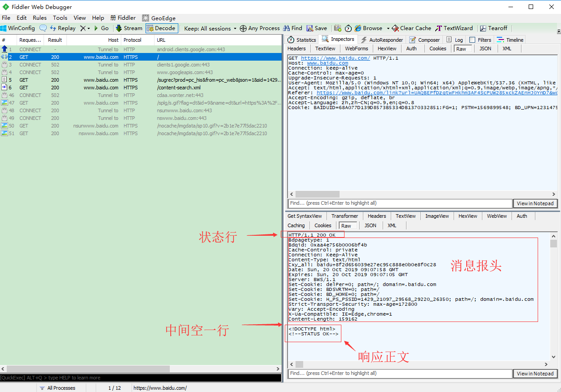Toggle Decode mode
The width and height of the screenshot is (561, 392).
(x=162, y=28)
